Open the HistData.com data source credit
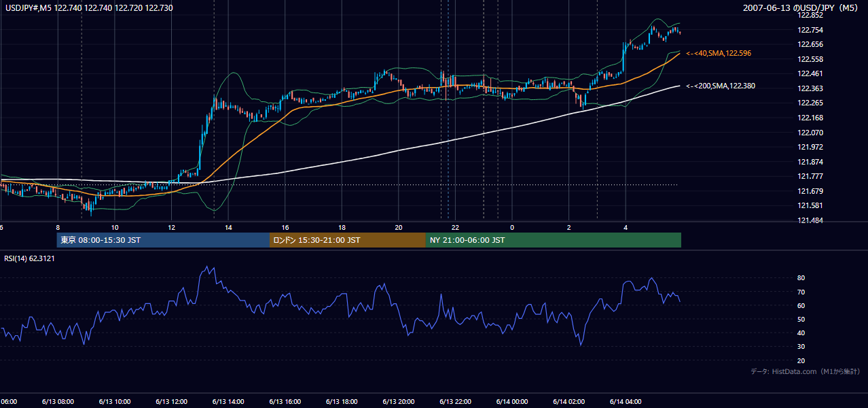868x408 pixels. pos(806,371)
